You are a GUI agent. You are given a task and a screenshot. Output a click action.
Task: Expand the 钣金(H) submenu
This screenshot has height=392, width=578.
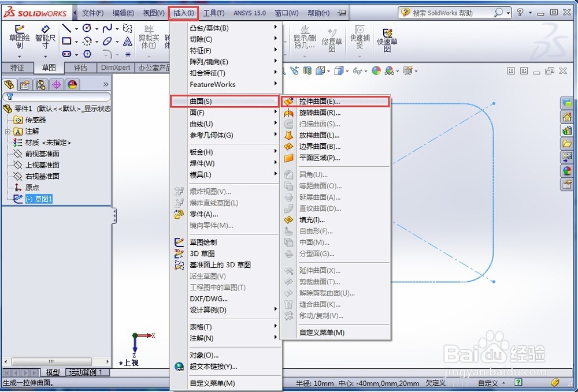[x=275, y=151]
